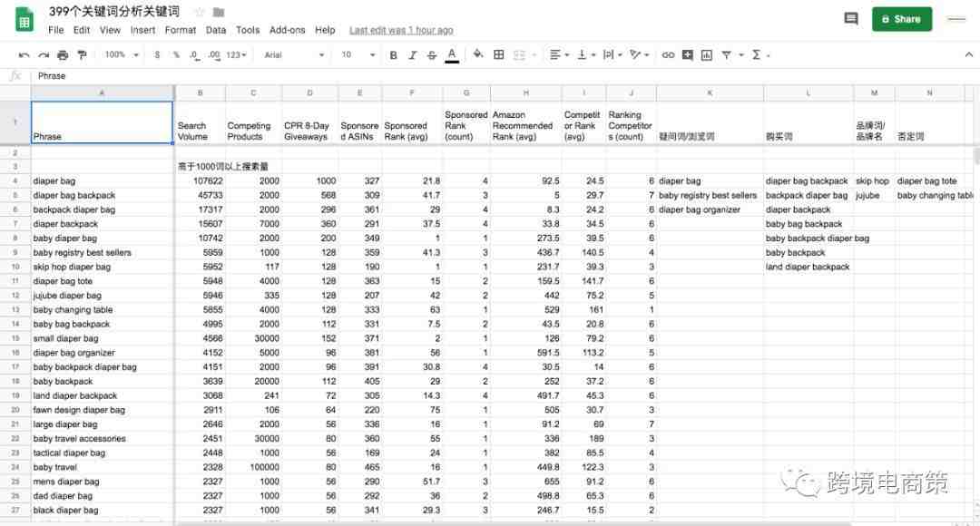Open the borders tool
The width and height of the screenshot is (980, 526).
coord(498,55)
